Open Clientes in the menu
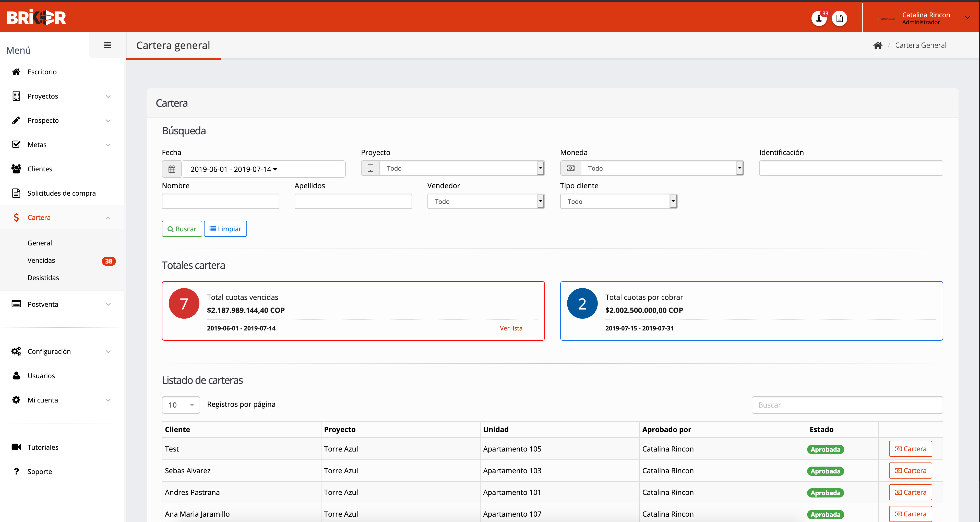This screenshot has width=980, height=522. (40, 169)
